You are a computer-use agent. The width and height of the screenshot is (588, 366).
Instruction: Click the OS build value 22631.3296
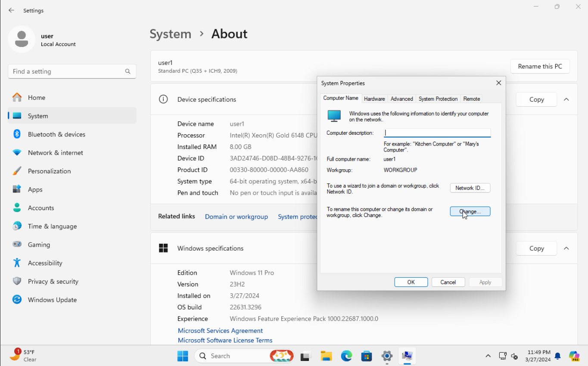coord(246,307)
